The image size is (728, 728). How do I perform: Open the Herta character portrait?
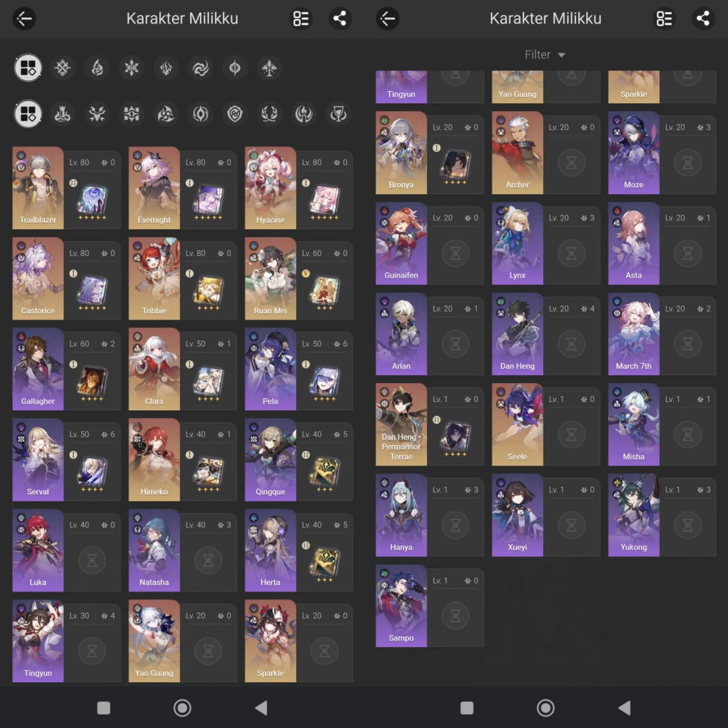tap(270, 551)
